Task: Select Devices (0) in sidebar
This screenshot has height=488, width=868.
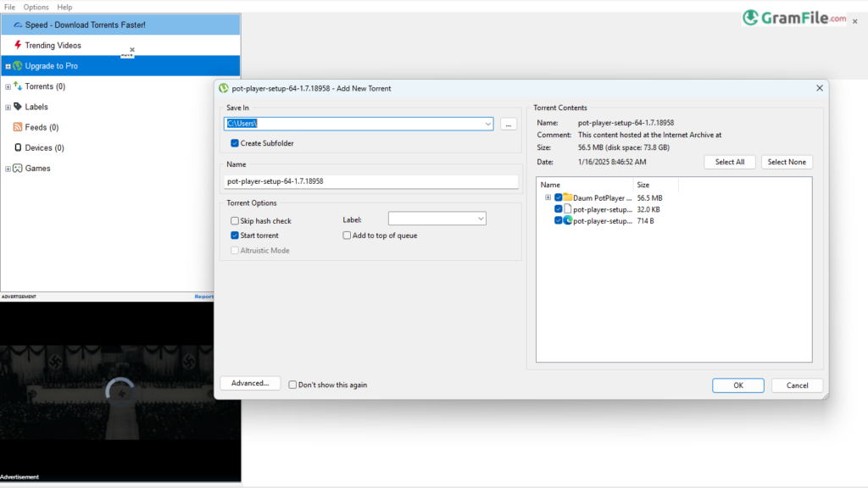Action: [x=44, y=147]
